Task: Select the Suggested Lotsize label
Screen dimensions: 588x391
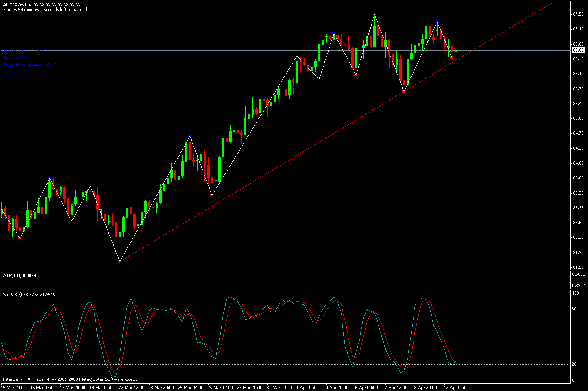Action: pyautogui.click(x=29, y=65)
